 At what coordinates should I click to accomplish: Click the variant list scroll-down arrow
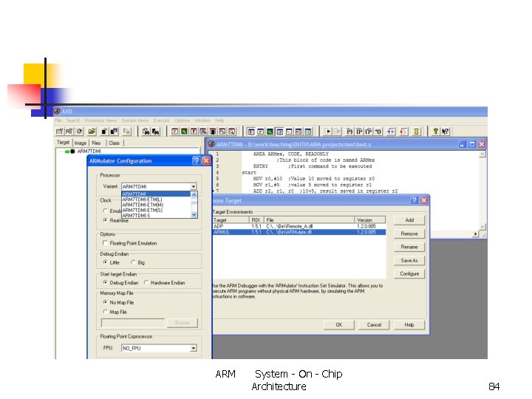[194, 215]
